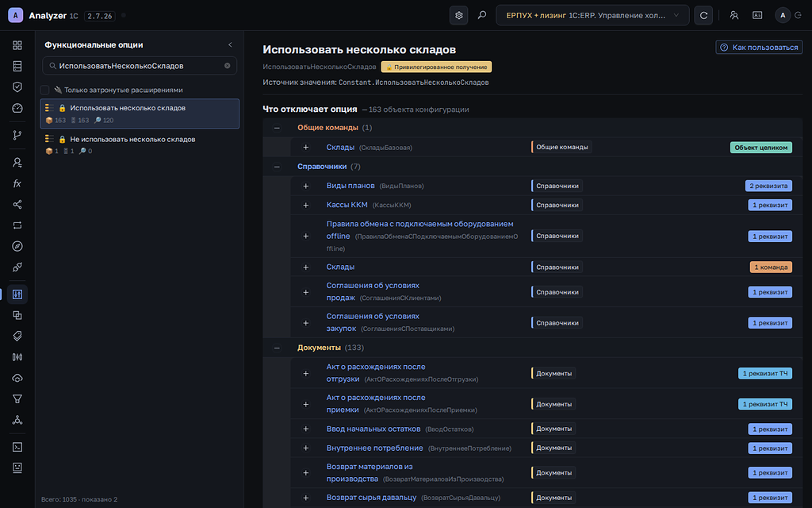
Task: Open the terminal console sidebar icon
Action: click(x=17, y=447)
